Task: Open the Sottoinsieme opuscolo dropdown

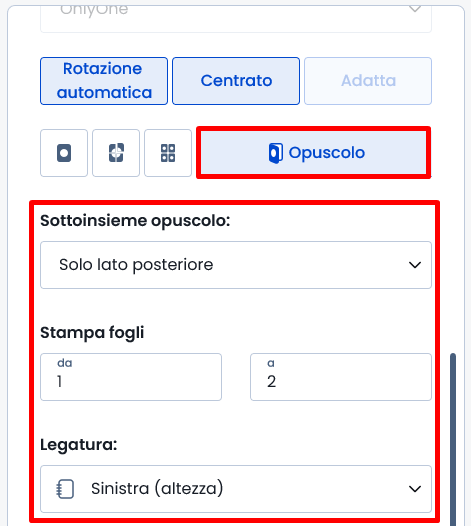Action: pyautogui.click(x=236, y=265)
